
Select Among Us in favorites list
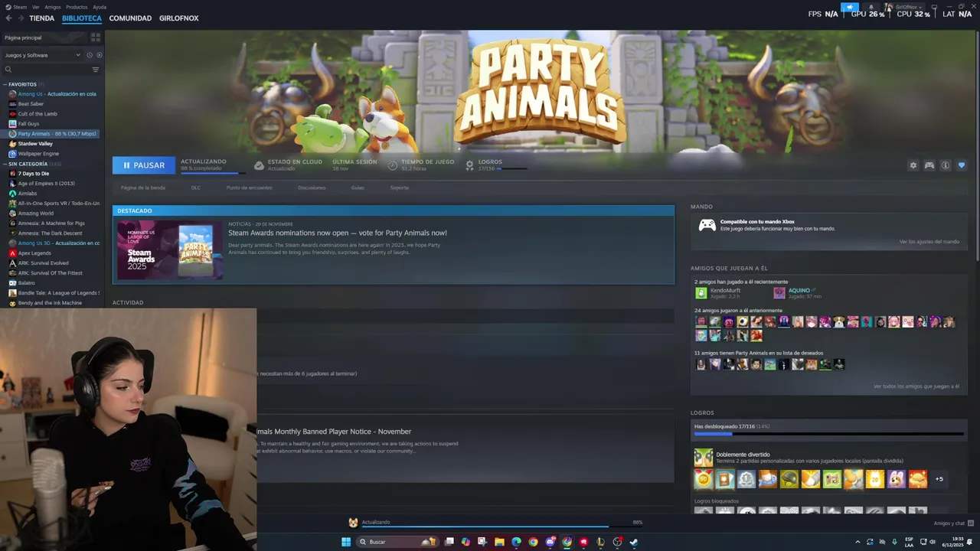[52, 94]
